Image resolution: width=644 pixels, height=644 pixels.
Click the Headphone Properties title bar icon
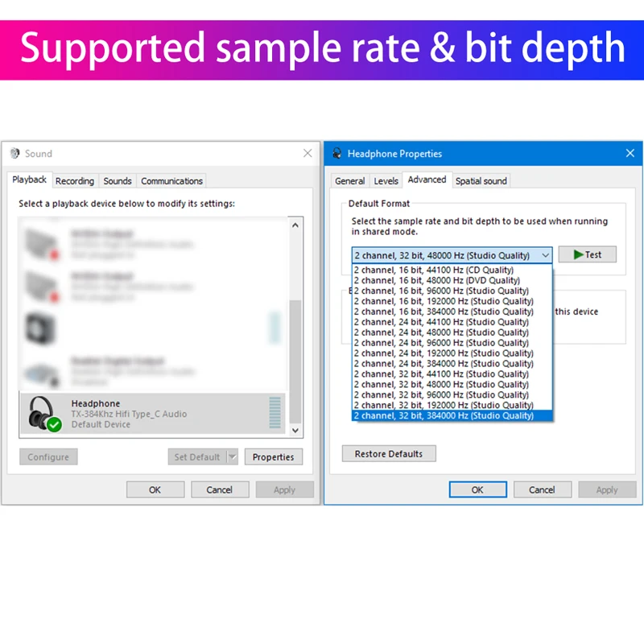point(336,153)
